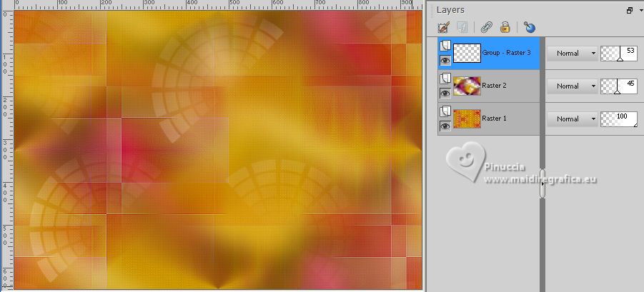The image size is (644, 292).
Task: Open the Layers palette options arrow menu
Action: pyautogui.click(x=641, y=11)
